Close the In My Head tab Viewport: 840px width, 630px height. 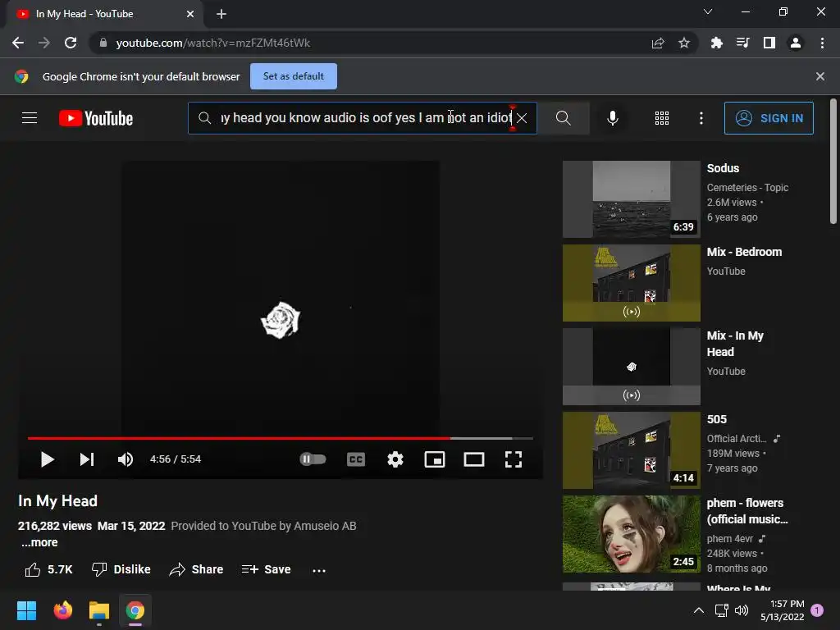pyautogui.click(x=190, y=14)
